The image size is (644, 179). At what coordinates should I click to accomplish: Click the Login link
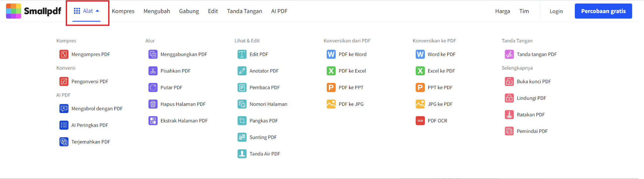pyautogui.click(x=556, y=11)
